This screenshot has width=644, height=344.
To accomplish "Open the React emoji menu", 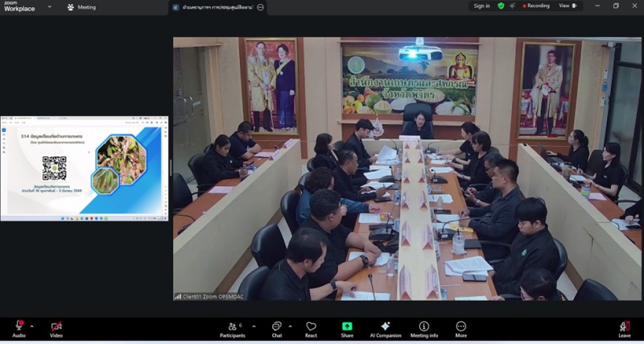I will 311,327.
